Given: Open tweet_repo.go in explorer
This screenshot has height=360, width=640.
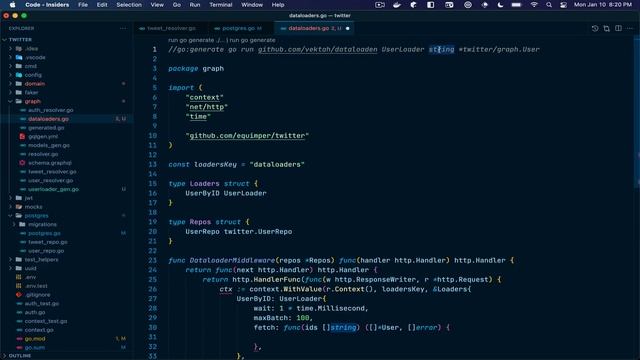Looking at the screenshot, I should coord(48,242).
